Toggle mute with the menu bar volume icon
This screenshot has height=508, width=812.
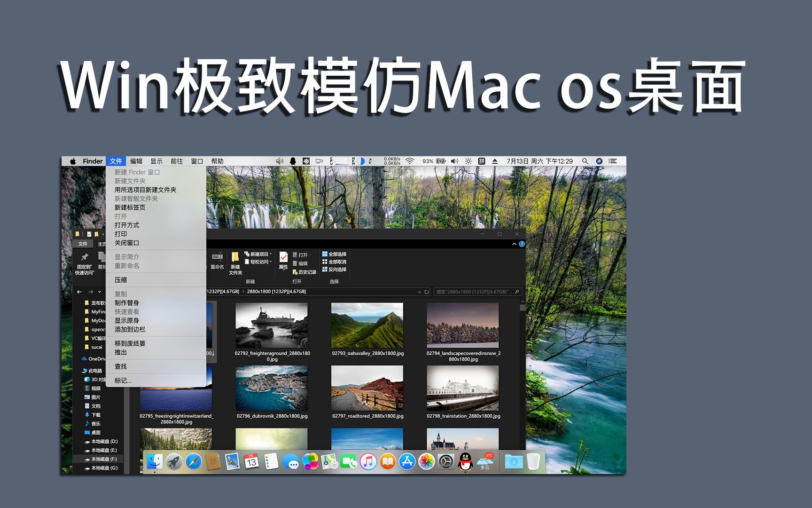tap(455, 161)
